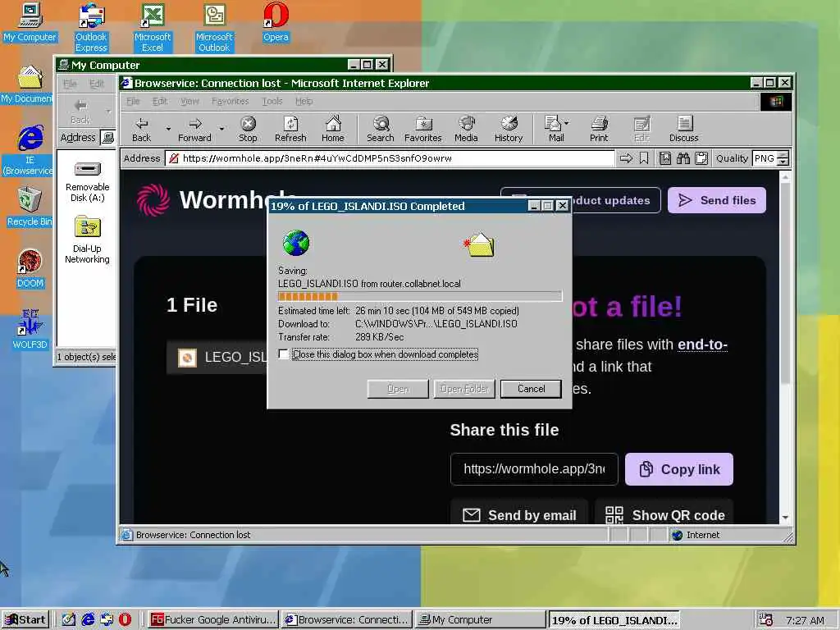Click the Forward toolbar button in Internet Explorer
840x630 pixels.
(194, 129)
